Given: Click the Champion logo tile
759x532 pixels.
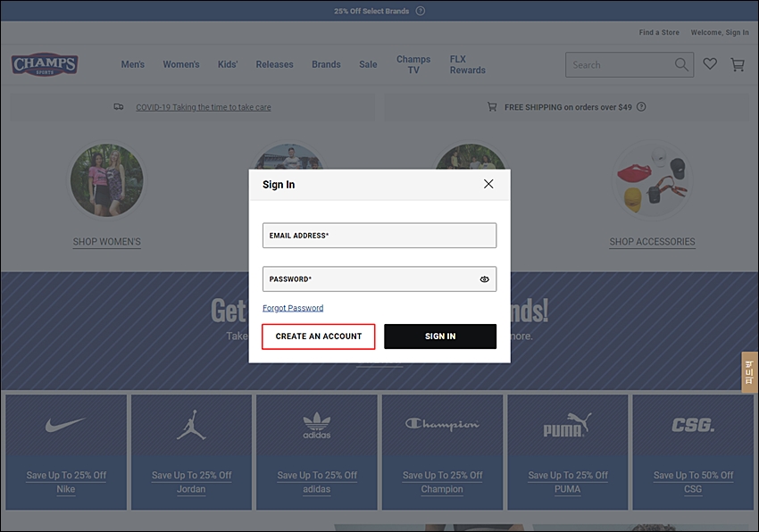Looking at the screenshot, I should point(442,424).
